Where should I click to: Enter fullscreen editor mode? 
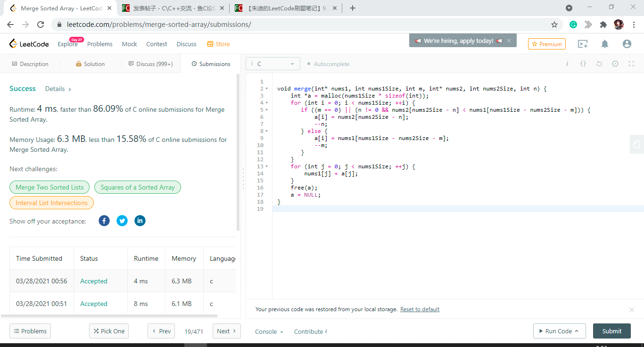631,64
